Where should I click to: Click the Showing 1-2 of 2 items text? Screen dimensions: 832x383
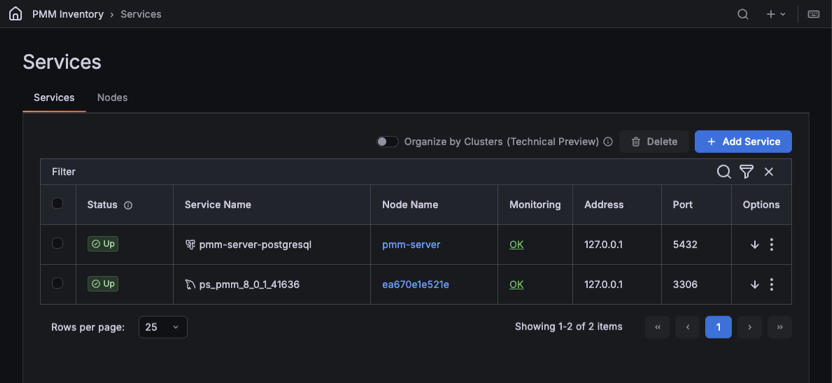click(x=568, y=326)
